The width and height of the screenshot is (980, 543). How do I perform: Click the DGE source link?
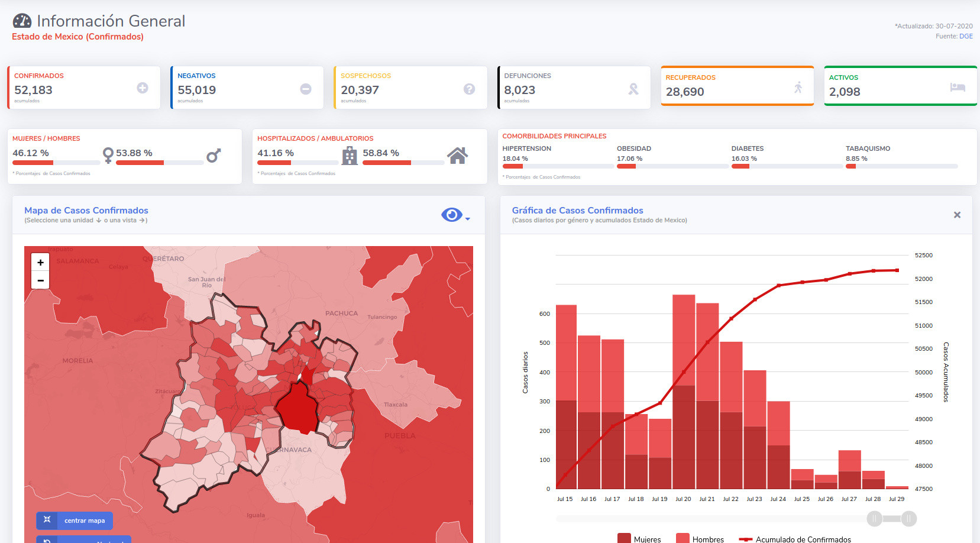coord(966,36)
